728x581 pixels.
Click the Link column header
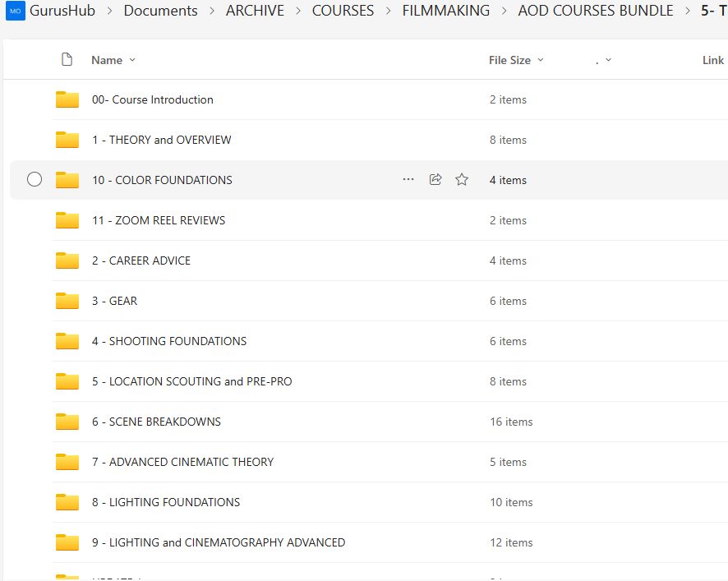(712, 60)
